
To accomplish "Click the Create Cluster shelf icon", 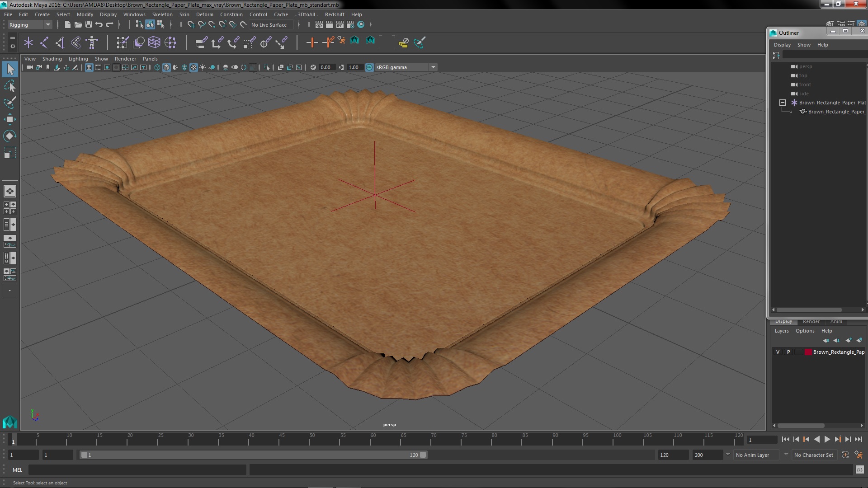I will point(170,42).
